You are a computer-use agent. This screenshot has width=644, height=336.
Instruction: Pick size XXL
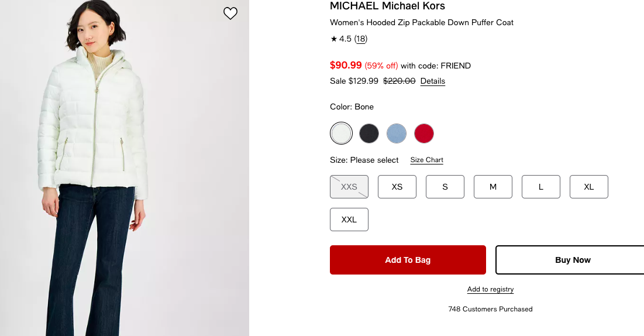coord(349,220)
